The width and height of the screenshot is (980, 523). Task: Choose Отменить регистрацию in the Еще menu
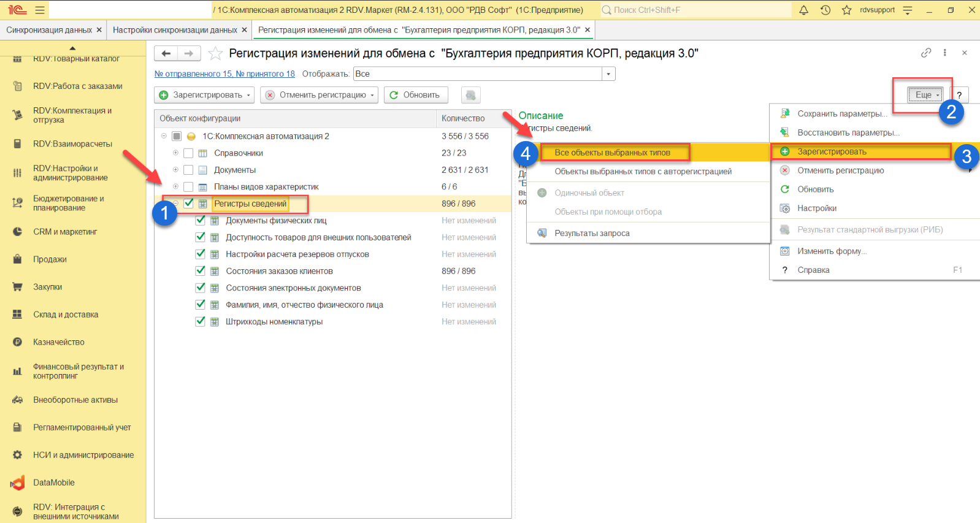840,170
